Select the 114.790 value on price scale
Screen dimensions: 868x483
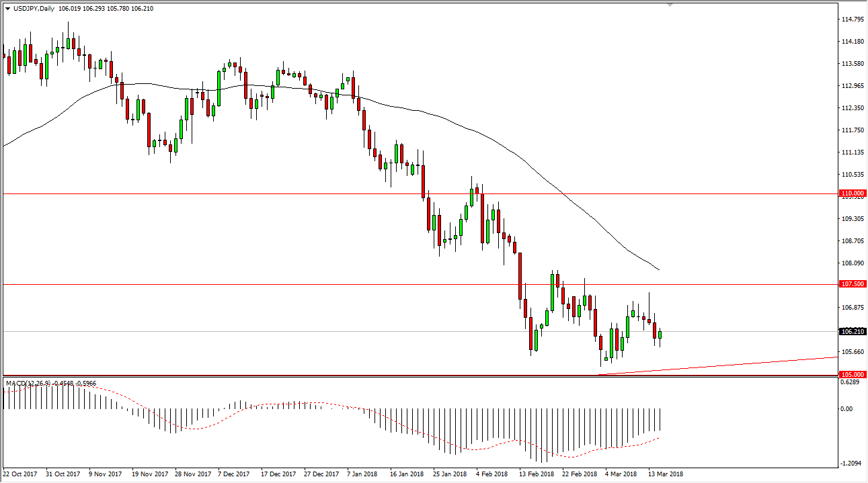tap(854, 19)
